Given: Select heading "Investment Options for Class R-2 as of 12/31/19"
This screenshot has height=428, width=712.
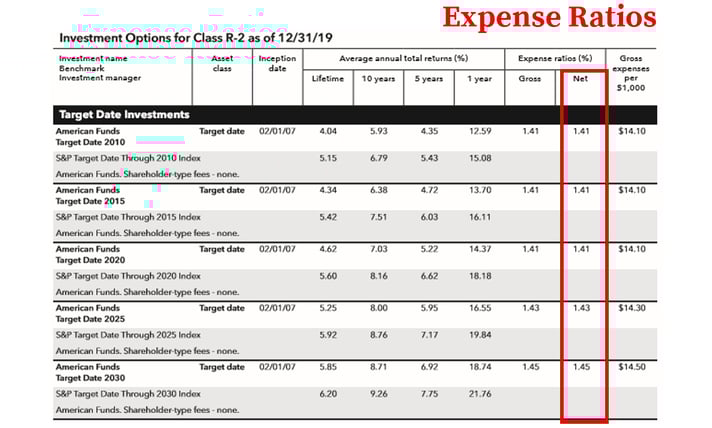Looking at the screenshot, I should (x=196, y=37).
